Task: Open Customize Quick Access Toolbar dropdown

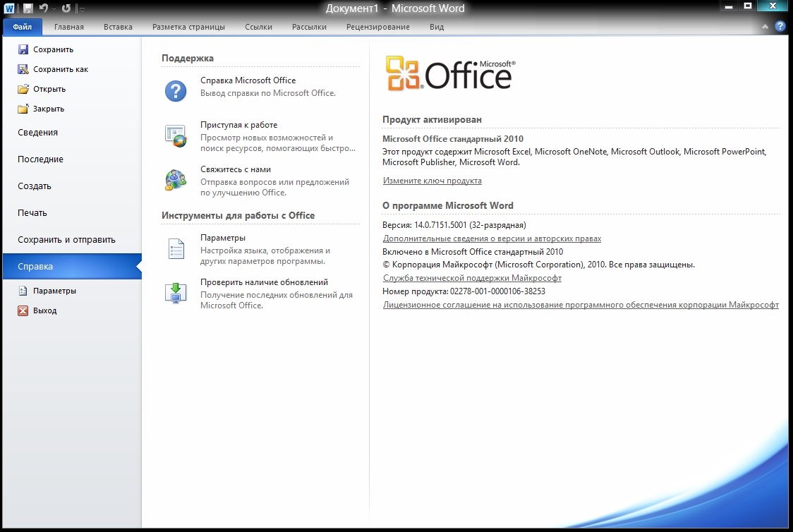Action: pos(82,8)
